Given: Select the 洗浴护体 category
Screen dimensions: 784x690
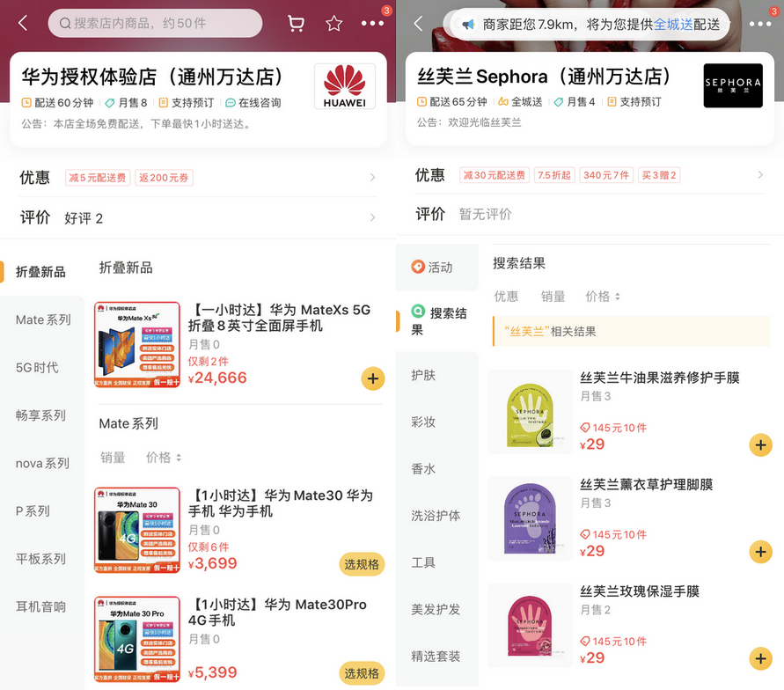Looking at the screenshot, I should tap(436, 516).
